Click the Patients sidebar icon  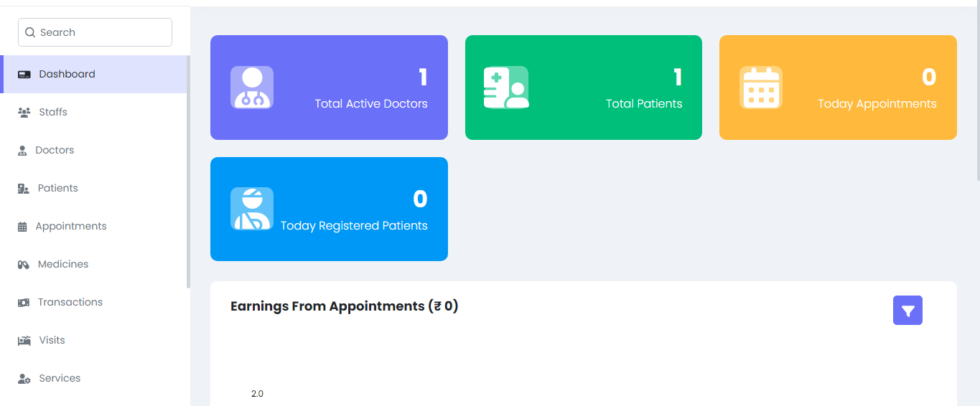tap(24, 189)
